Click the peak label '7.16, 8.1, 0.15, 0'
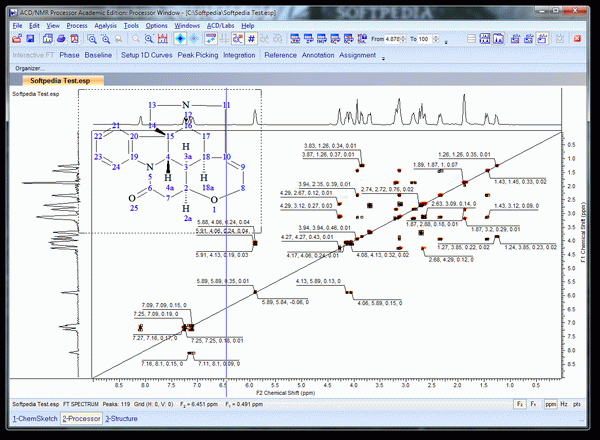This screenshot has width=600, height=440. tap(162, 363)
